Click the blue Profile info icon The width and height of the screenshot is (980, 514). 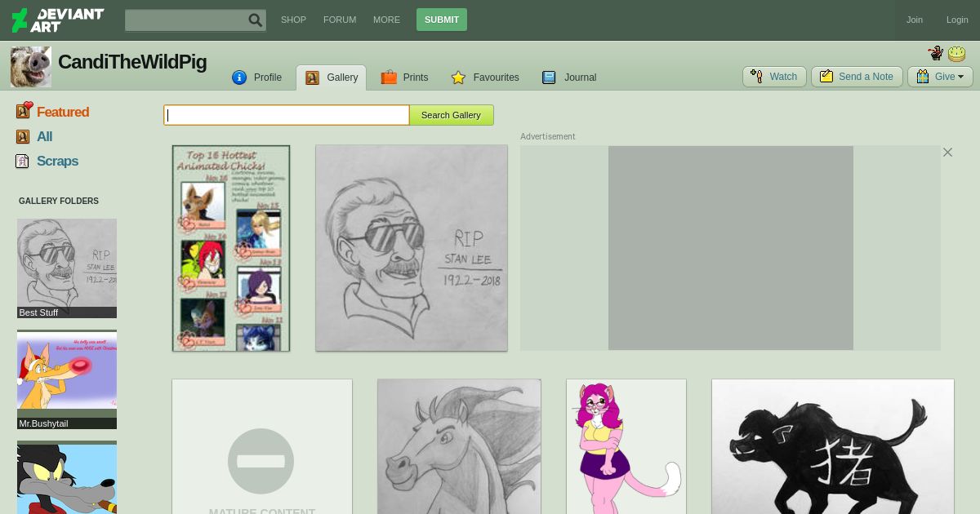pyautogui.click(x=239, y=78)
